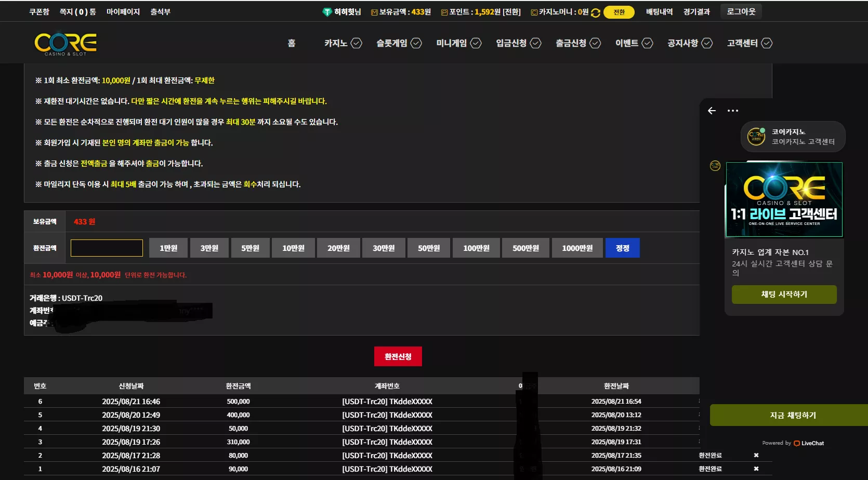Click the LiveChat logo in the footer
Image resolution: width=868 pixels, height=480 pixels.
coord(809,443)
